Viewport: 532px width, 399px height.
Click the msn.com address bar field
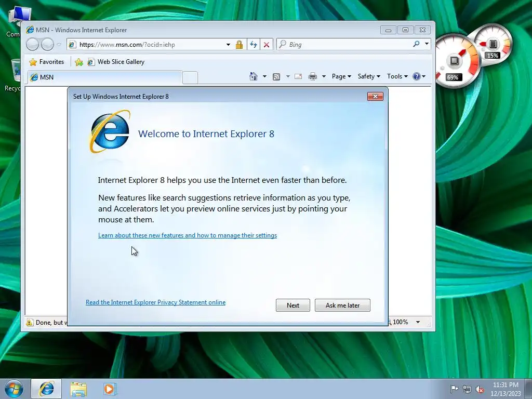[149, 45]
